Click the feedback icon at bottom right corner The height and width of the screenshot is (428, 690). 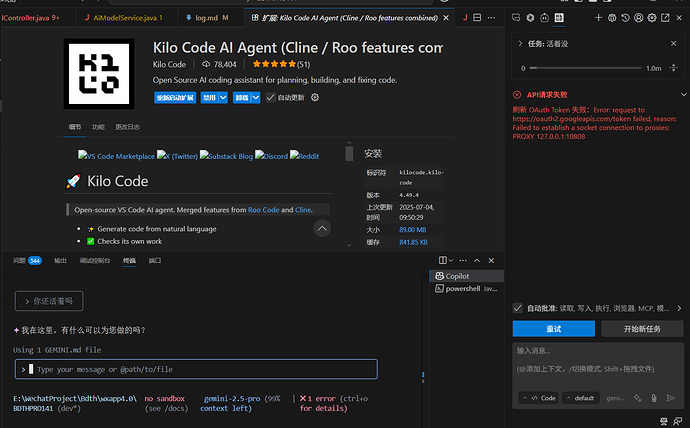(678, 422)
